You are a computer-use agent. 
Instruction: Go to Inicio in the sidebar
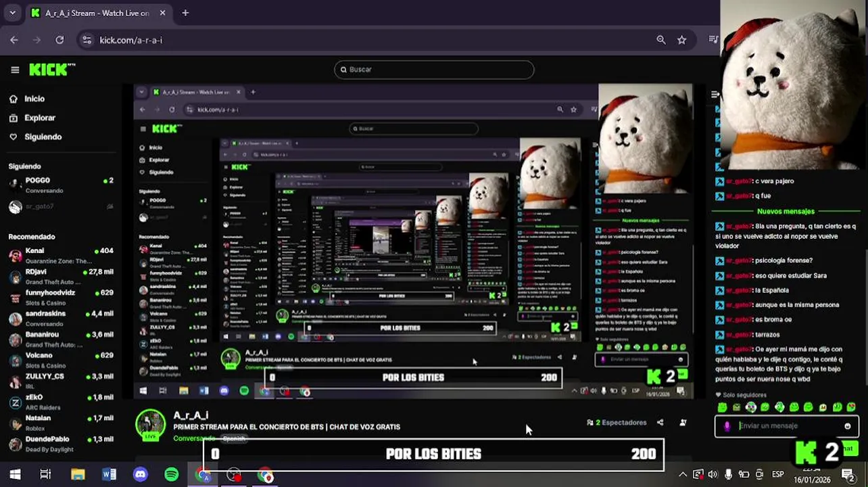pyautogui.click(x=34, y=99)
